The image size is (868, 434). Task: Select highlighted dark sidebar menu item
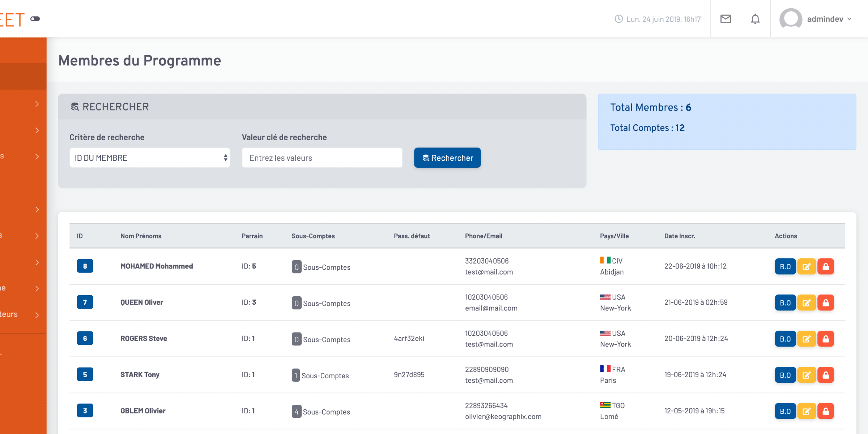coord(23,76)
